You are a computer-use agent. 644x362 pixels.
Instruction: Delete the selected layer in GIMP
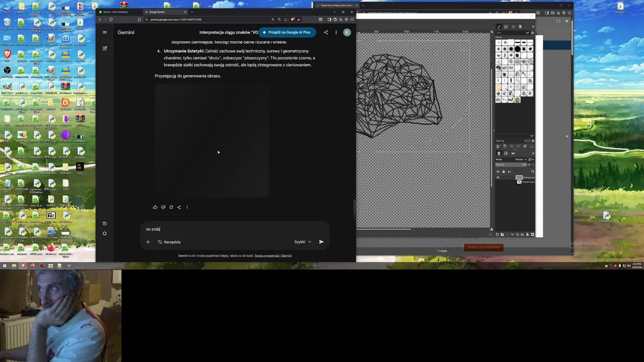[532, 234]
